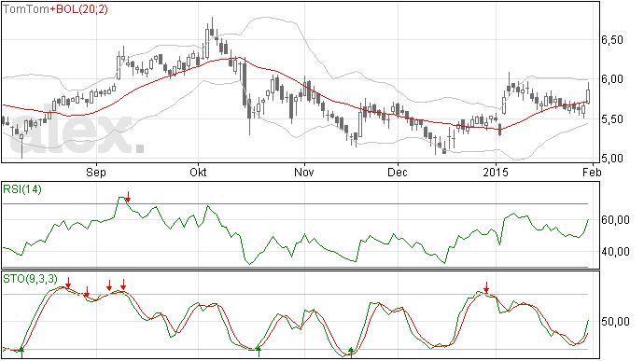
Task: Select the +BOL(20;2) Bollinger indicator label
Action: (78, 9)
